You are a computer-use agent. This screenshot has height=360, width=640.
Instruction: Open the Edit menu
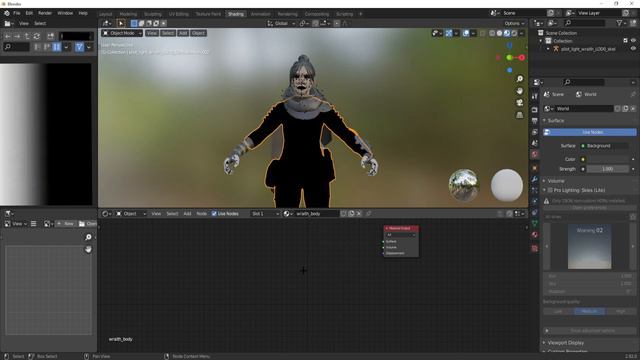coord(29,13)
